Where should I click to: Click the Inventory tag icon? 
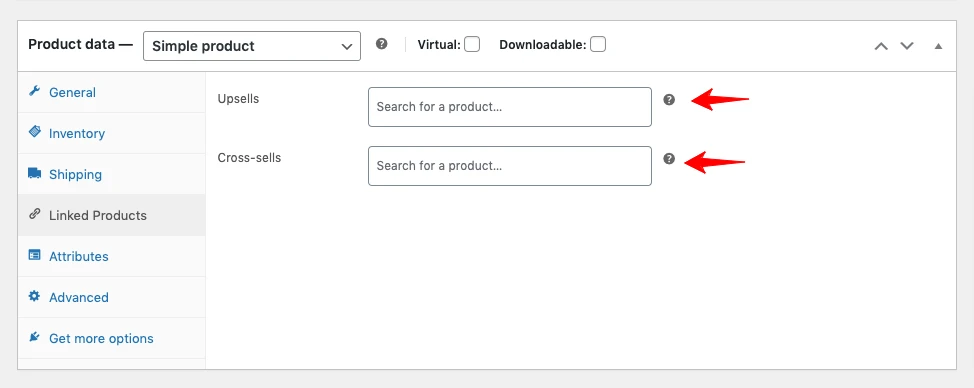[x=34, y=132]
